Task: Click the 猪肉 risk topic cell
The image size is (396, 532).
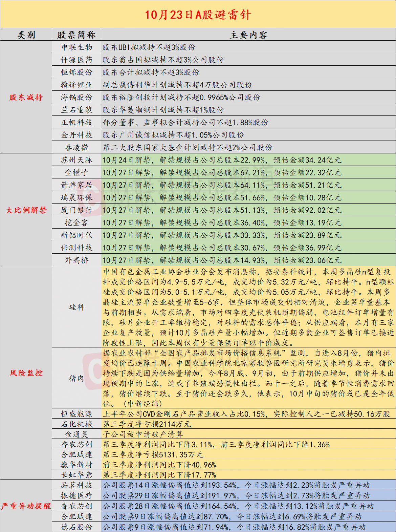Action: point(76,378)
